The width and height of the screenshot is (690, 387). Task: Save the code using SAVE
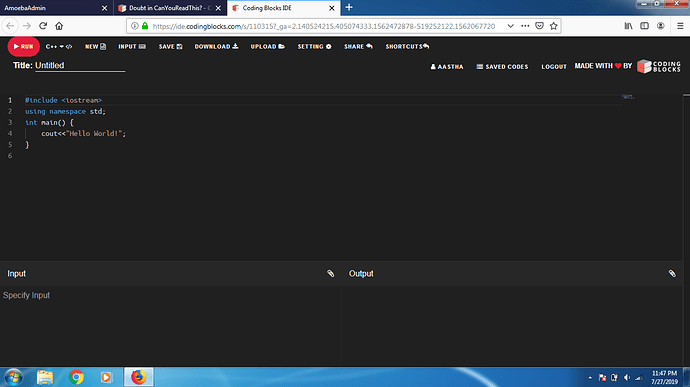tap(170, 46)
